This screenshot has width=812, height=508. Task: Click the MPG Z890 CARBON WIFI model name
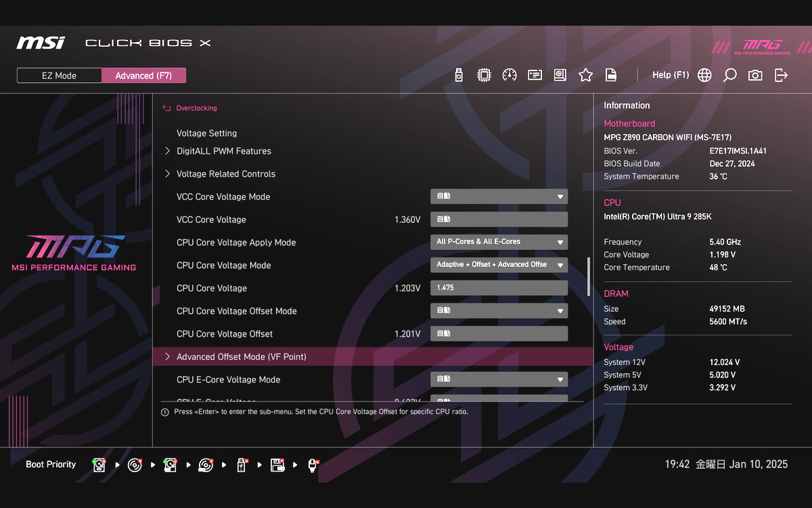pos(667,137)
